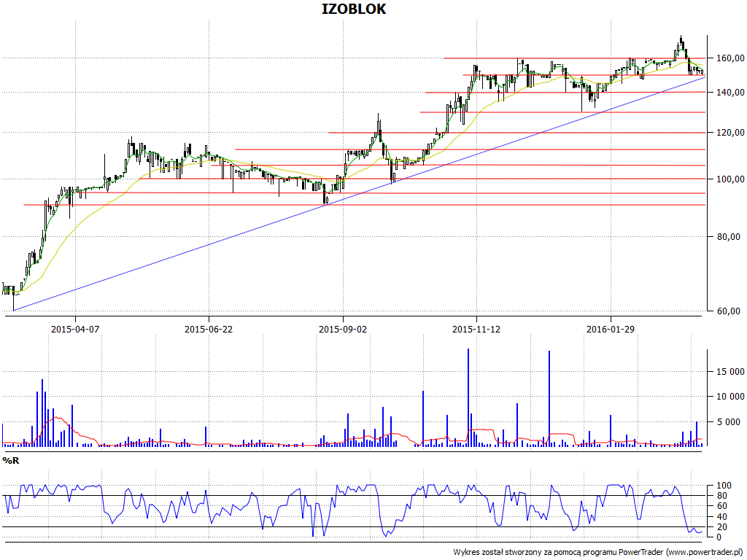This screenshot has height=560, width=747.
Task: Click the 5 000 volume axis label
Action: click(x=730, y=421)
